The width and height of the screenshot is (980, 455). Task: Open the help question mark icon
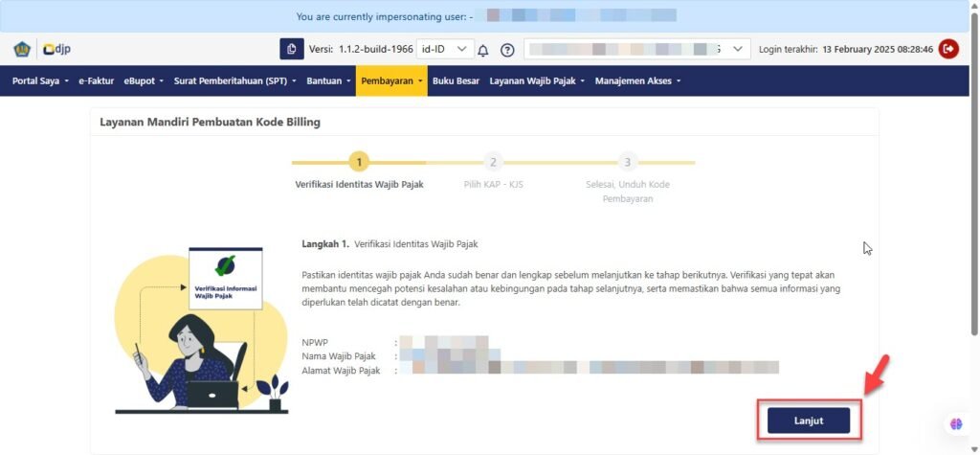pyautogui.click(x=507, y=50)
